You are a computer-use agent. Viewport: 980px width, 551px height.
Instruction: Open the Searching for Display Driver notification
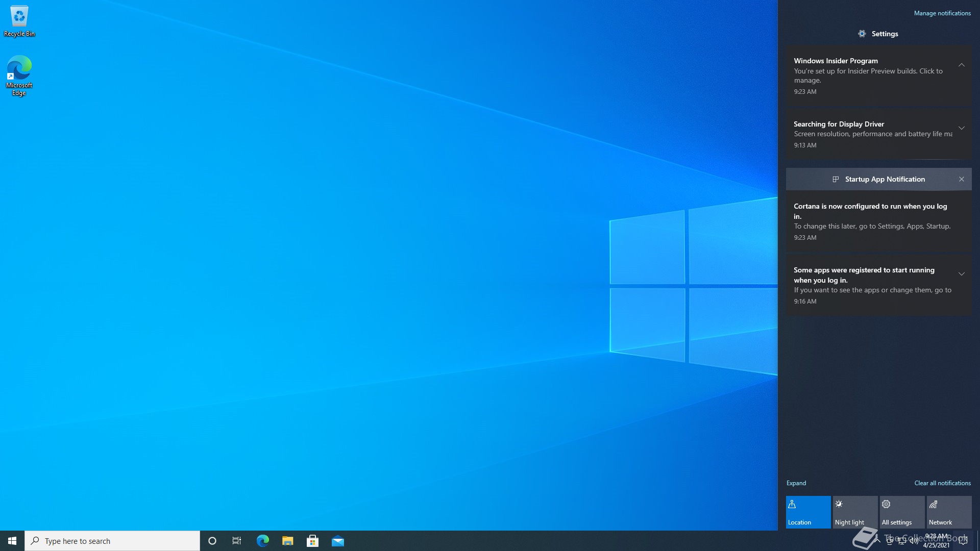878,135
